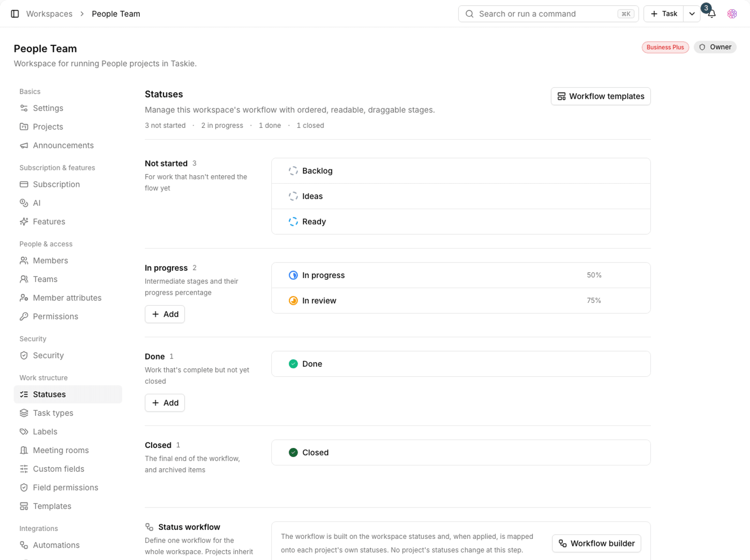The width and height of the screenshot is (750, 560).
Task: Click the Workspaces breadcrumb link
Action: point(49,14)
